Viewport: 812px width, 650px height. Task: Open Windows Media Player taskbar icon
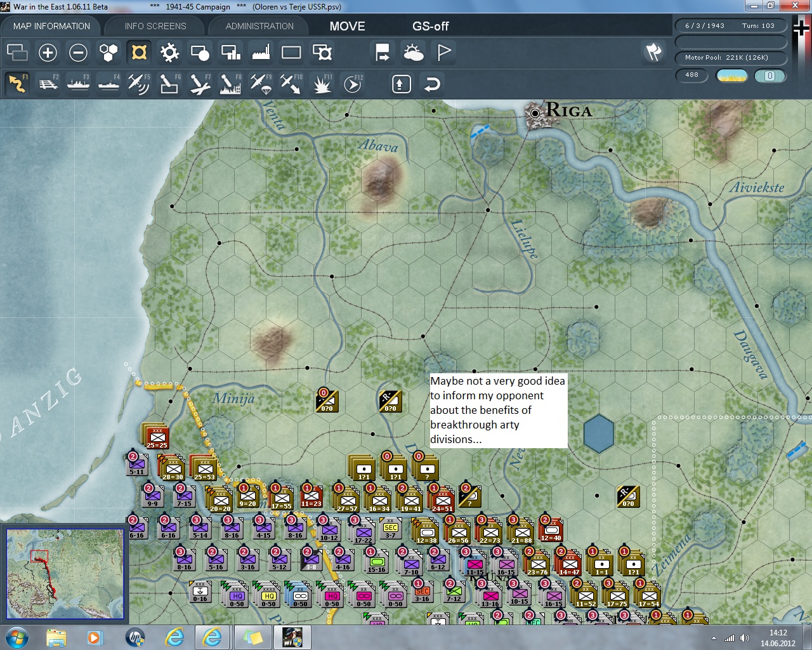click(95, 637)
